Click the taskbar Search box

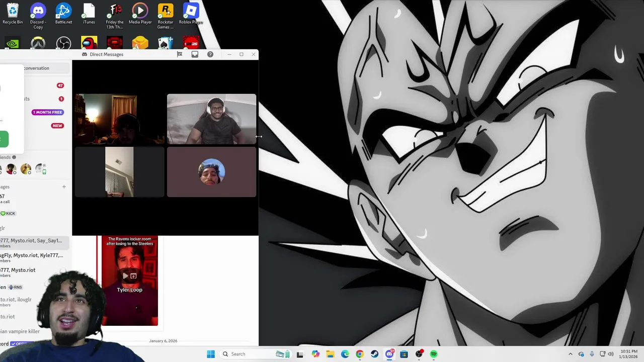point(255,354)
